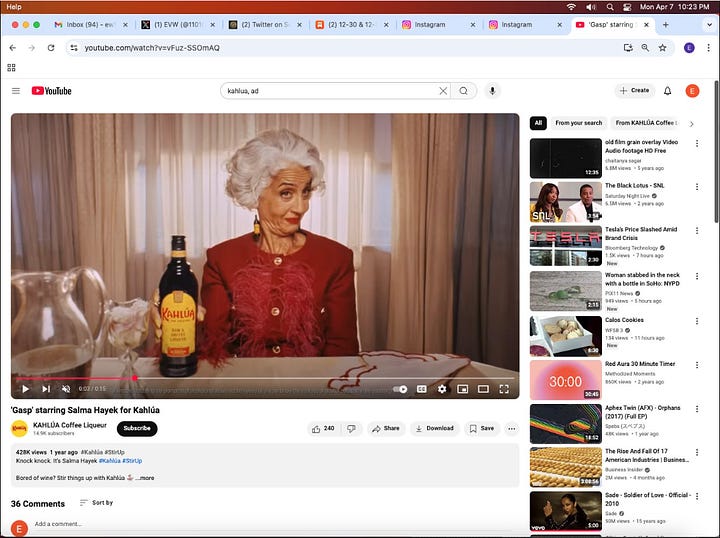This screenshot has height=538, width=720.
Task: Open the browser zoom magnifier icon
Action: tap(645, 48)
